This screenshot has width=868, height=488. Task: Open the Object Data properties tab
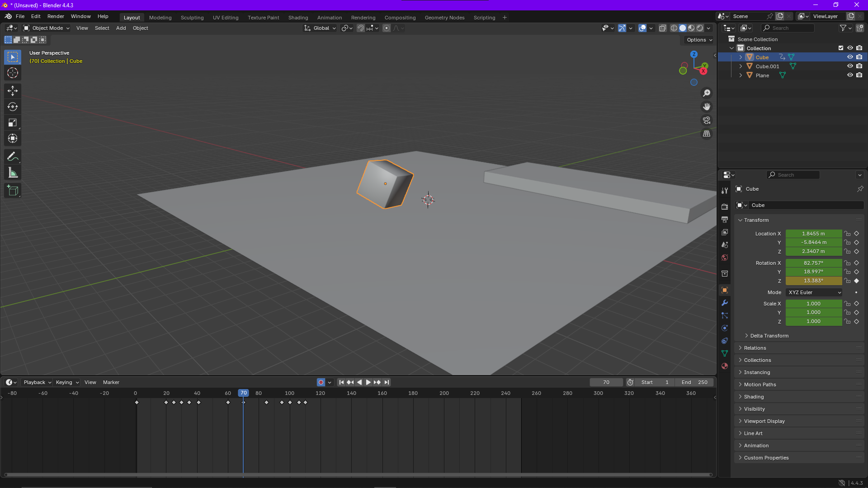(725, 353)
